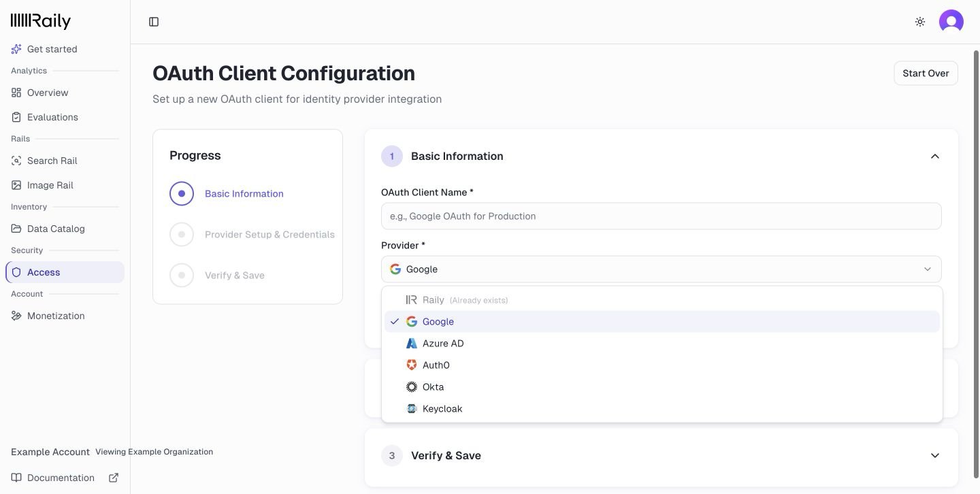
Task: Collapse the Basic Information section chevron
Action: 935,157
